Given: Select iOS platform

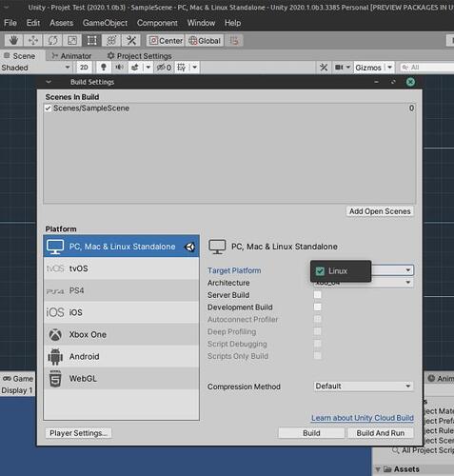Looking at the screenshot, I should click(121, 312).
